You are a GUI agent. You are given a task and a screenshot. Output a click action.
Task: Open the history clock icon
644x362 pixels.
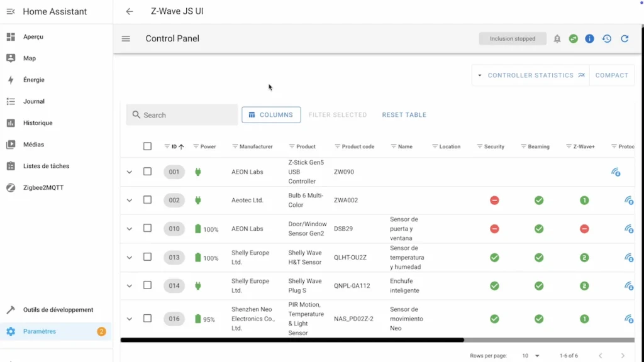pyautogui.click(x=607, y=38)
